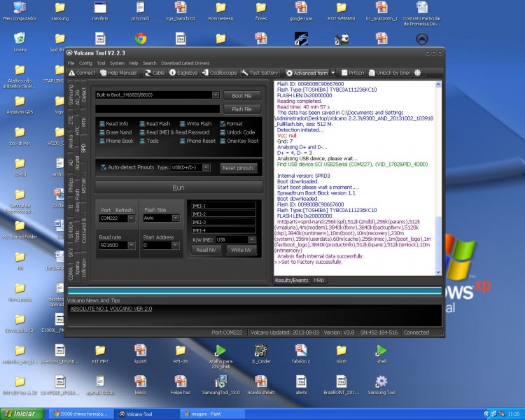Image resolution: width=525 pixels, height=420 pixels.
Task: Open the Start Address dropdown
Action: (175, 246)
